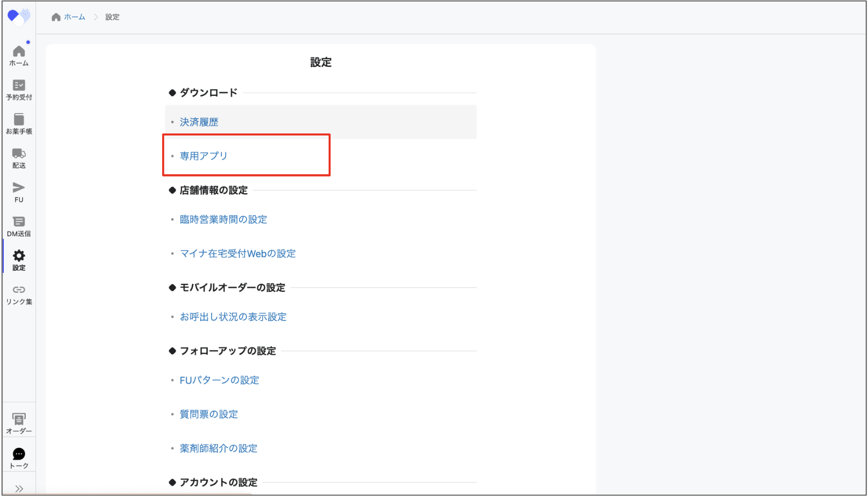
Task: Click the 配送 delivery truck icon
Action: 19,157
